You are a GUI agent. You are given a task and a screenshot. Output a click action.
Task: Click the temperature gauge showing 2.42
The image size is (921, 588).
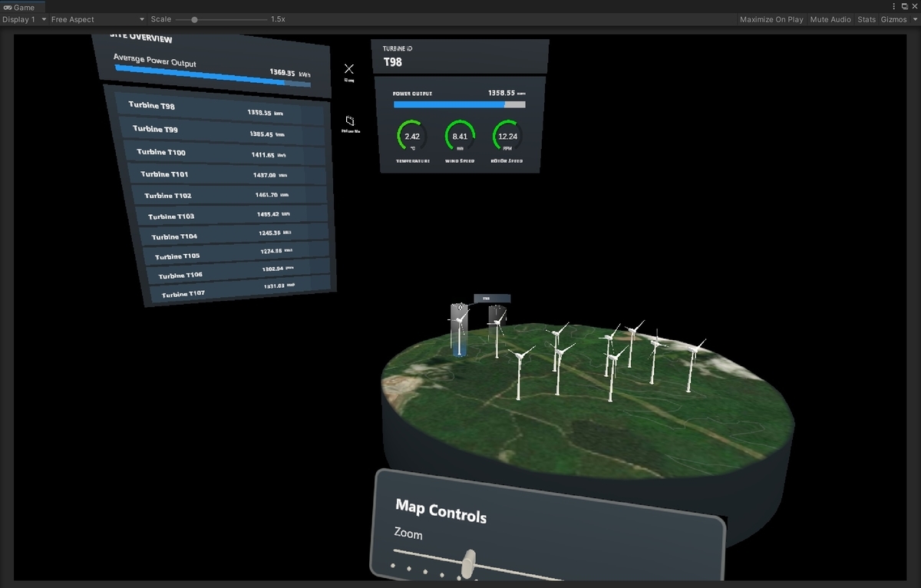tap(412, 136)
